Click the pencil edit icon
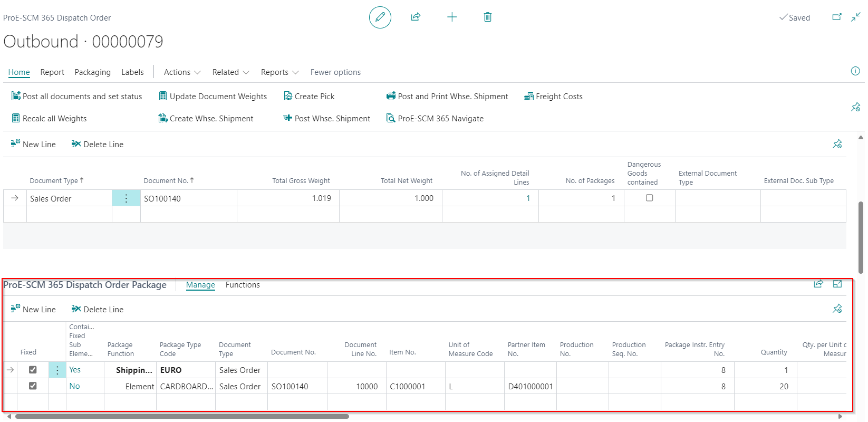868x422 pixels. (x=380, y=17)
